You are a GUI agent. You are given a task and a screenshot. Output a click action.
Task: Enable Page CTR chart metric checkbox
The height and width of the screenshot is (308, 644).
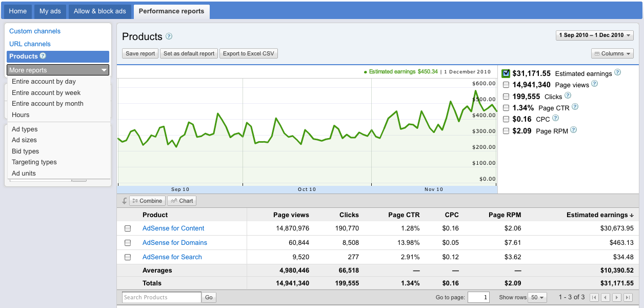tap(507, 108)
